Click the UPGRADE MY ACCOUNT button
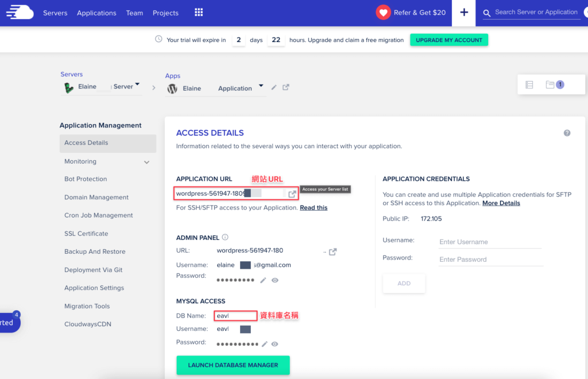The width and height of the screenshot is (588, 379). pos(449,40)
